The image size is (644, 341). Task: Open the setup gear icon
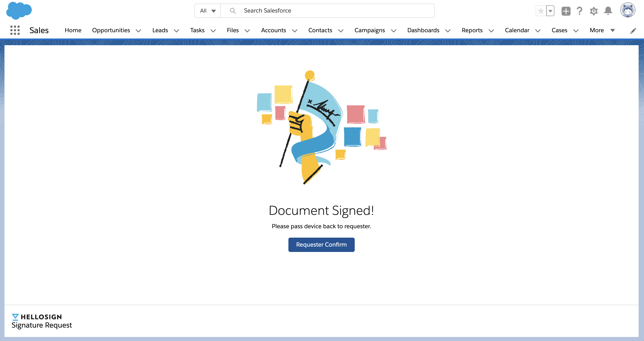(594, 11)
